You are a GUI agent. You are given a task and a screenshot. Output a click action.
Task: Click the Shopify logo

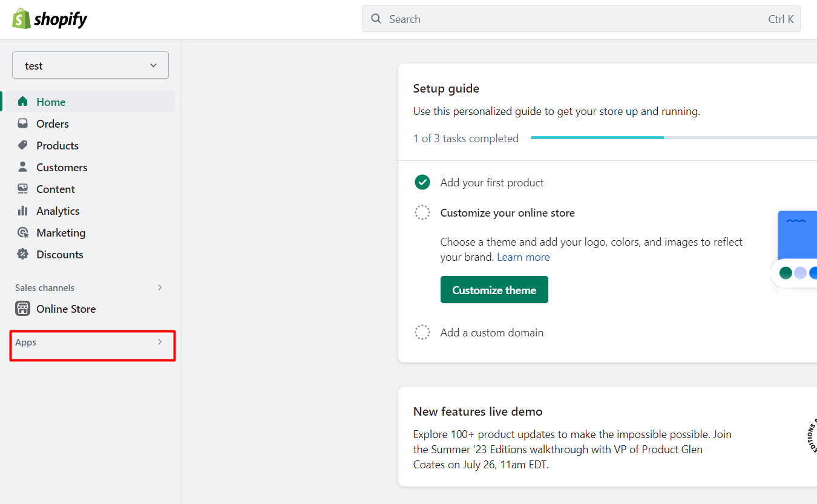pyautogui.click(x=50, y=19)
